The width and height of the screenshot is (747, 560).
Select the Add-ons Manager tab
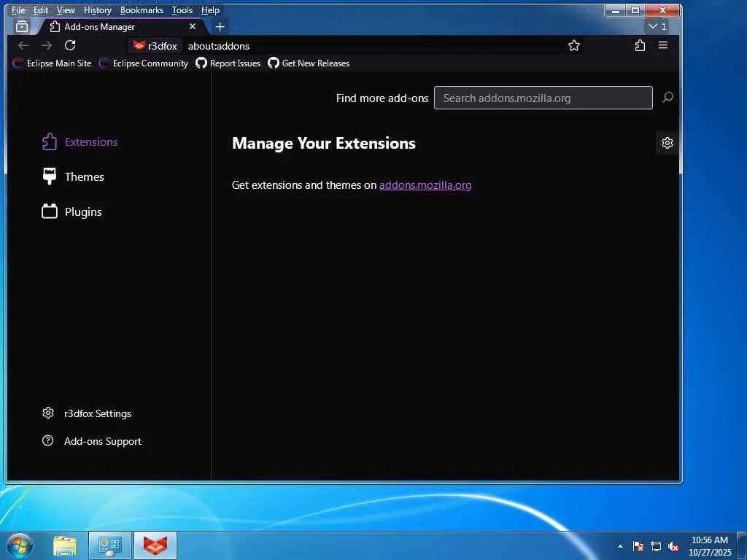tap(122, 27)
